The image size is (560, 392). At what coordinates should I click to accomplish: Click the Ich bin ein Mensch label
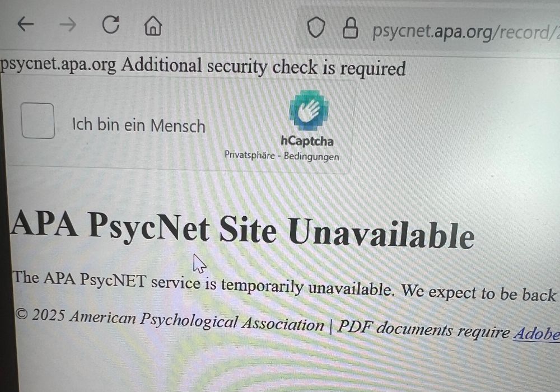pos(139,125)
